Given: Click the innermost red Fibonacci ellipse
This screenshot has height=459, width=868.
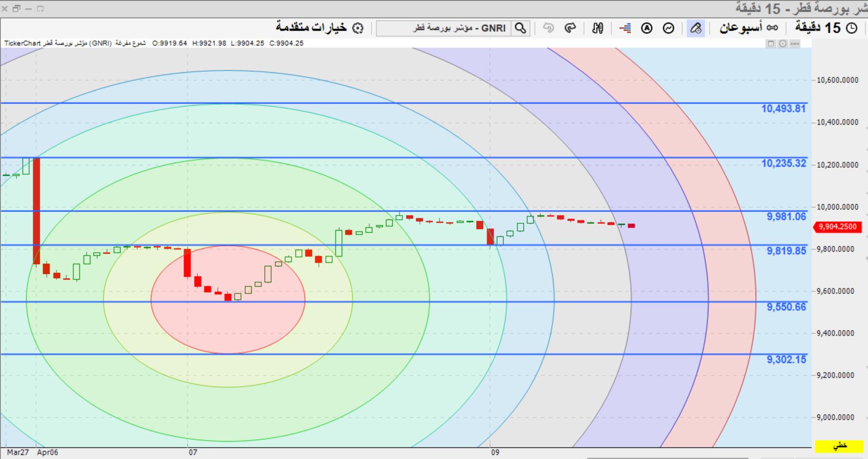Looking at the screenshot, I should [x=228, y=299].
